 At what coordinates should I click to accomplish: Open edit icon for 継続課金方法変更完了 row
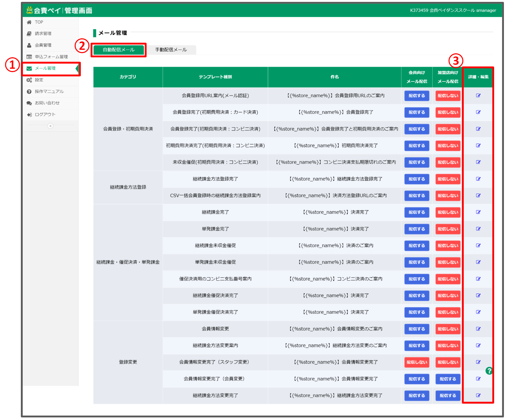click(478, 395)
